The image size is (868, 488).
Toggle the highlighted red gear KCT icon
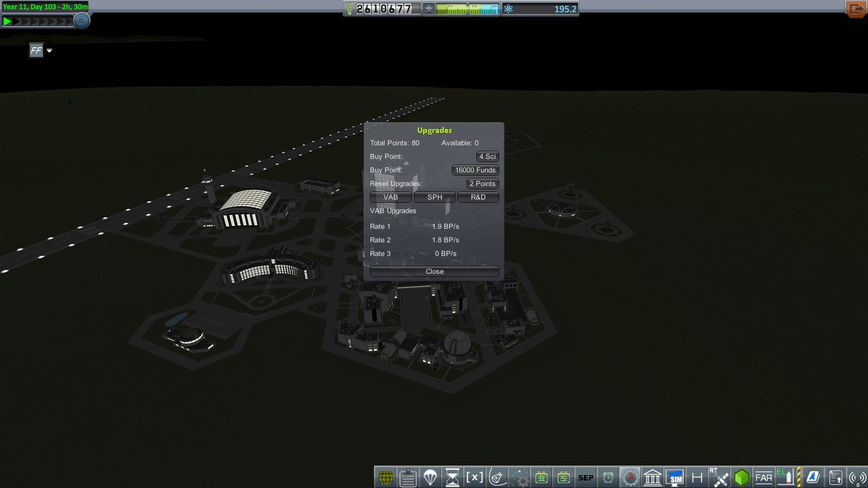(630, 478)
